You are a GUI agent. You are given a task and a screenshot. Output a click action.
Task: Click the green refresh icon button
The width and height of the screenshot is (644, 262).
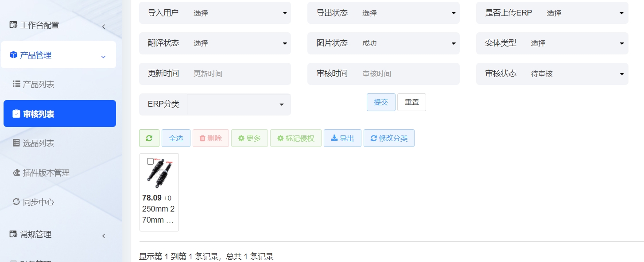[x=149, y=138]
